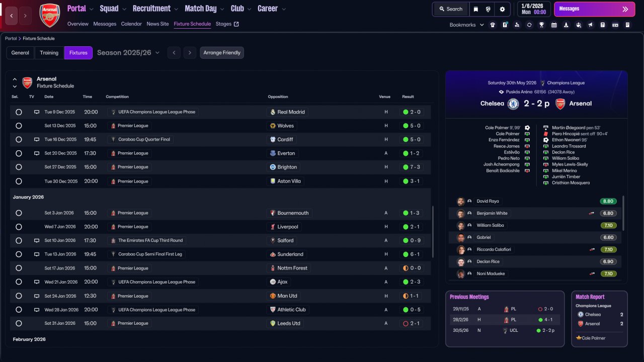The width and height of the screenshot is (644, 362).
Task: Click the Arsenal crest in the match score header
Action: coord(560,104)
